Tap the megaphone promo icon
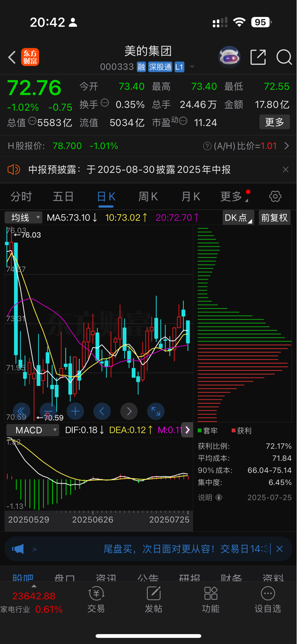 tap(18, 549)
